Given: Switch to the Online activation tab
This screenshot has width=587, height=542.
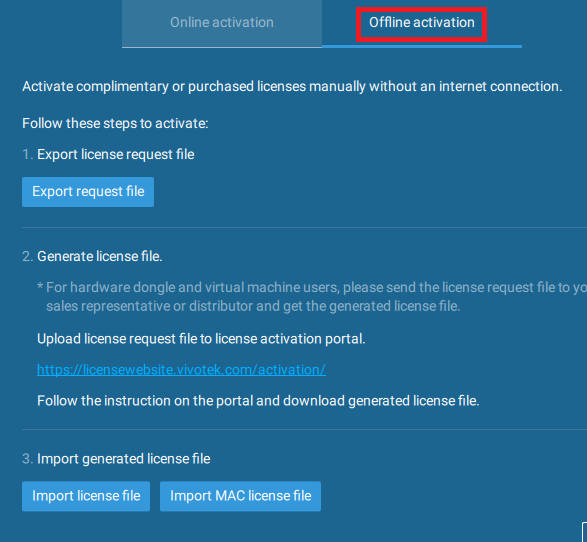Looking at the screenshot, I should [222, 23].
